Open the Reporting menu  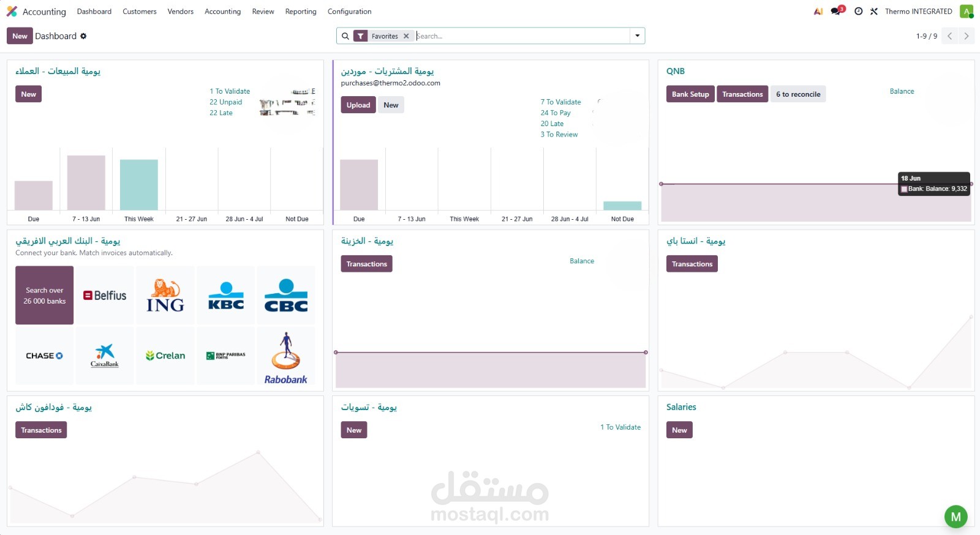coord(301,12)
